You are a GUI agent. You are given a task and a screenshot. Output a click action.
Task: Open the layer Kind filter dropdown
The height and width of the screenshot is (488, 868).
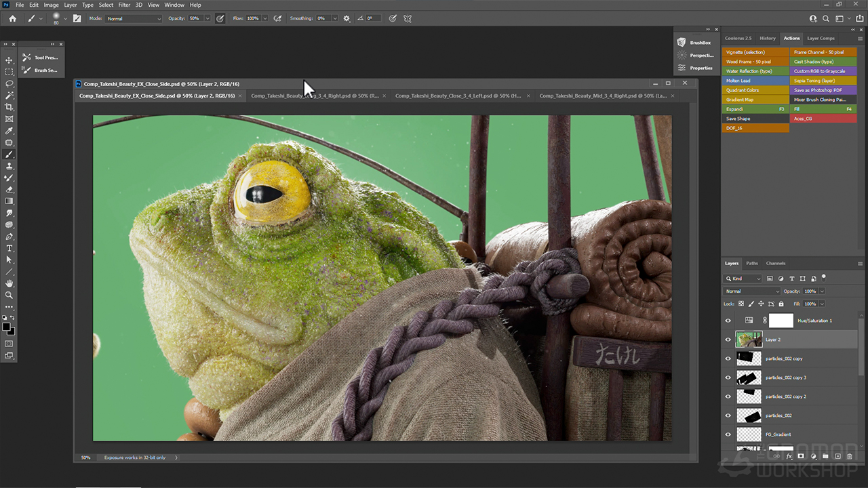click(x=743, y=279)
